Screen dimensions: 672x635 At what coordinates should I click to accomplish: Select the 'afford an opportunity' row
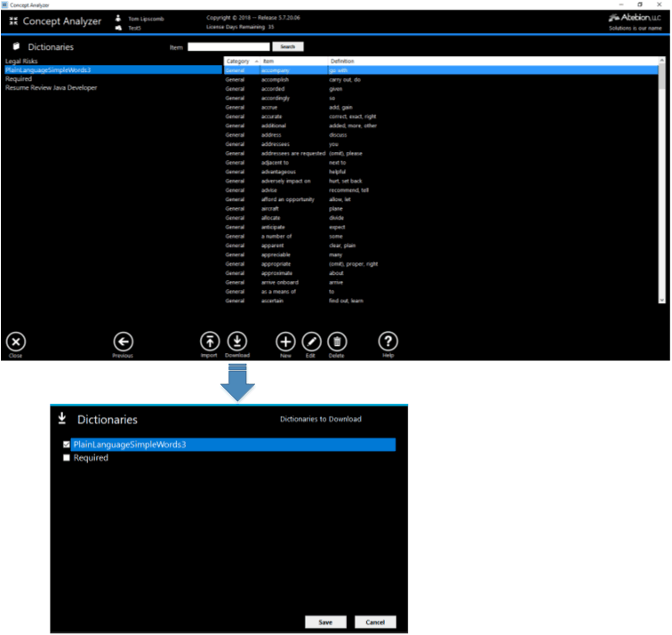point(441,199)
